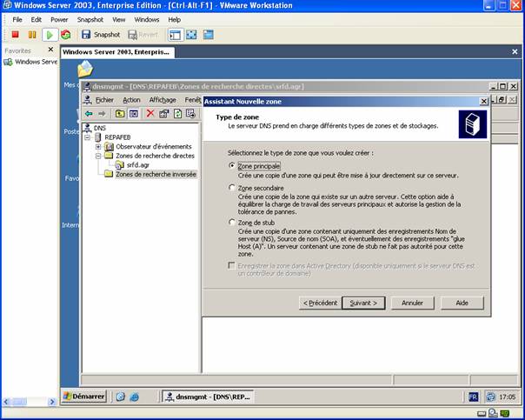Click the Favorites scrollbar right arrow
This screenshot has height=420, width=525.
[52, 402]
